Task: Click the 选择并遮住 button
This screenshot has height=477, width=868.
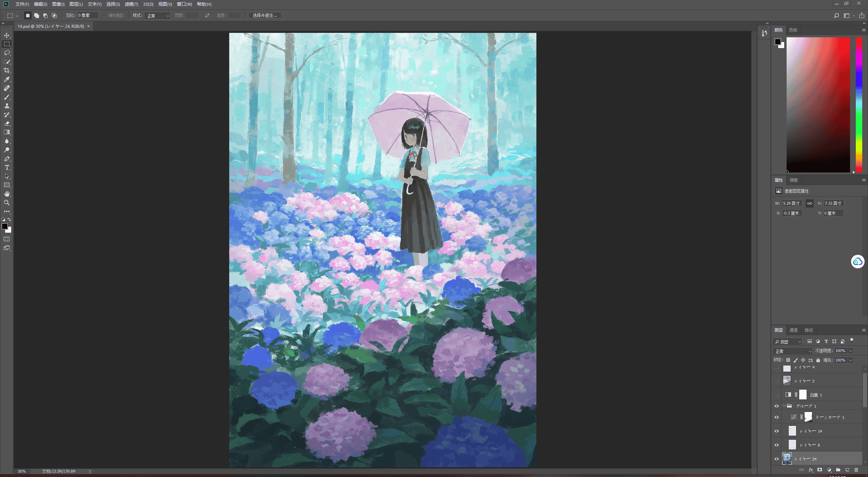Action: [265, 15]
